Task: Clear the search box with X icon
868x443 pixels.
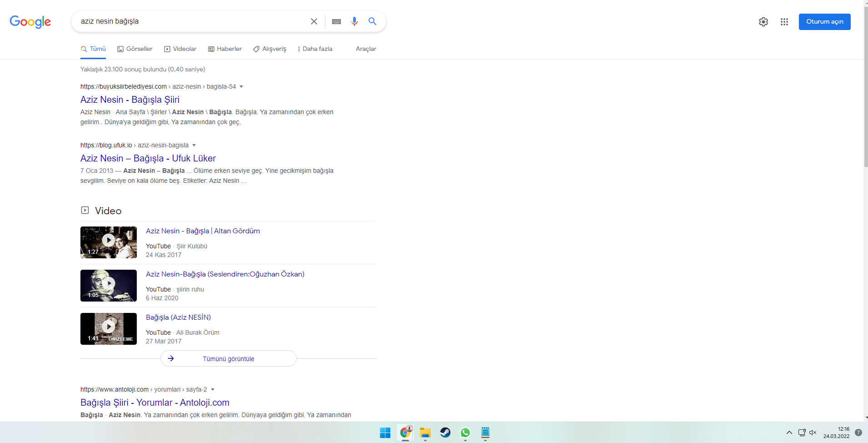Action: (314, 21)
